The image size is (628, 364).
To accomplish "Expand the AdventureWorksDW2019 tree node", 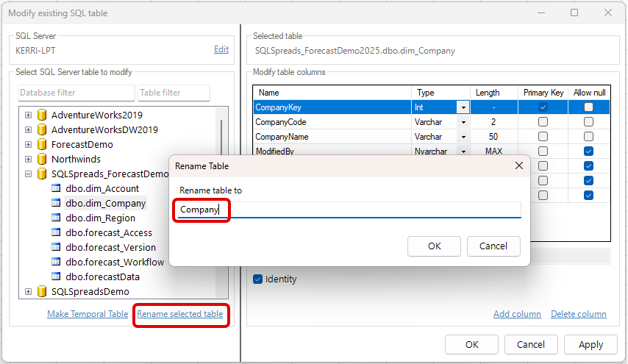I will click(x=28, y=129).
